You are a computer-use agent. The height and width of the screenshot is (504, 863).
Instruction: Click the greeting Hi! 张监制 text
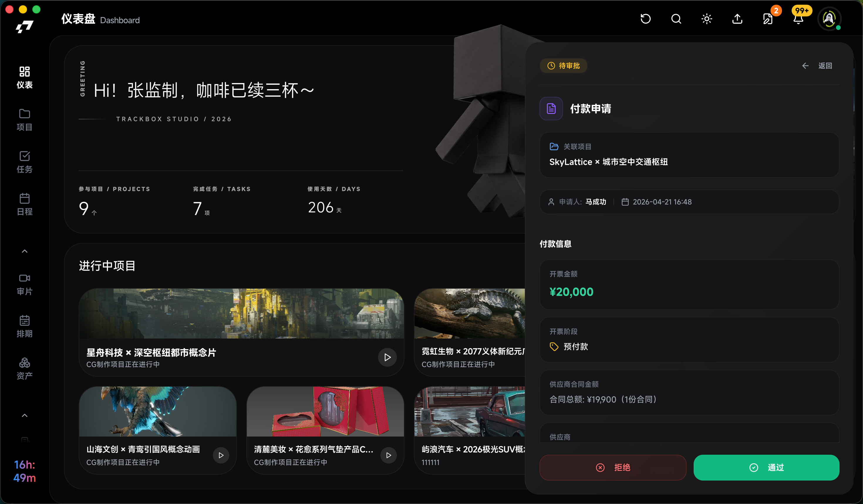(204, 91)
